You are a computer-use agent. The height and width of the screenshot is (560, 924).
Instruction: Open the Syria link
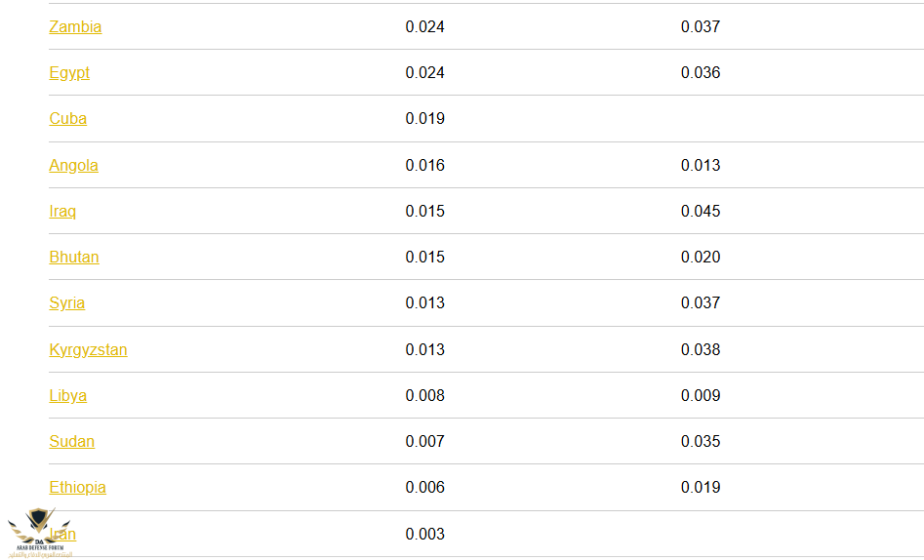[66, 303]
